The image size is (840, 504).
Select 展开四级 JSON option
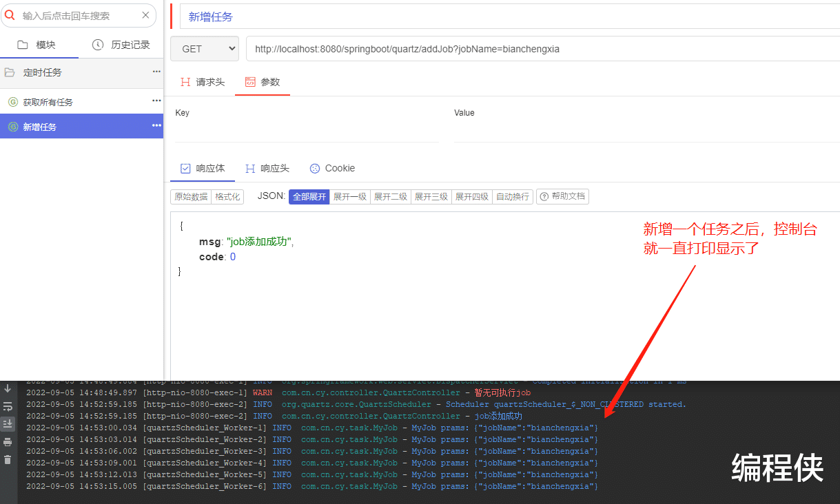(472, 196)
